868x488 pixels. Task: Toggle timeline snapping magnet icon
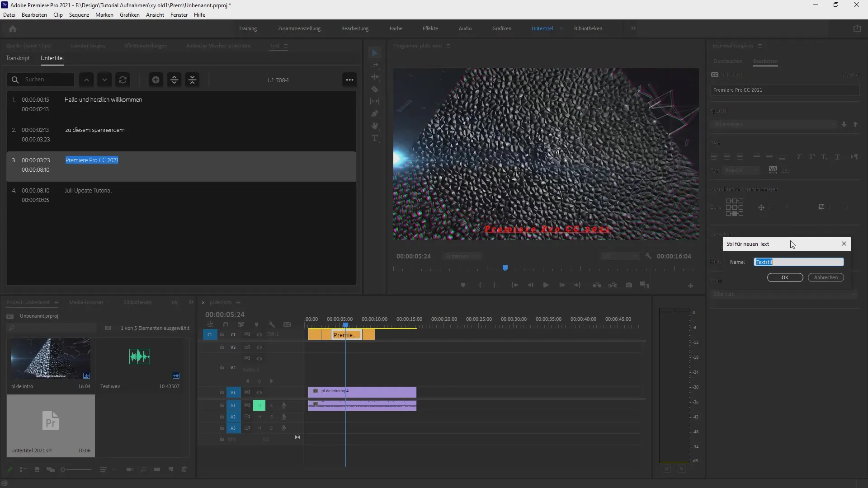pyautogui.click(x=226, y=324)
